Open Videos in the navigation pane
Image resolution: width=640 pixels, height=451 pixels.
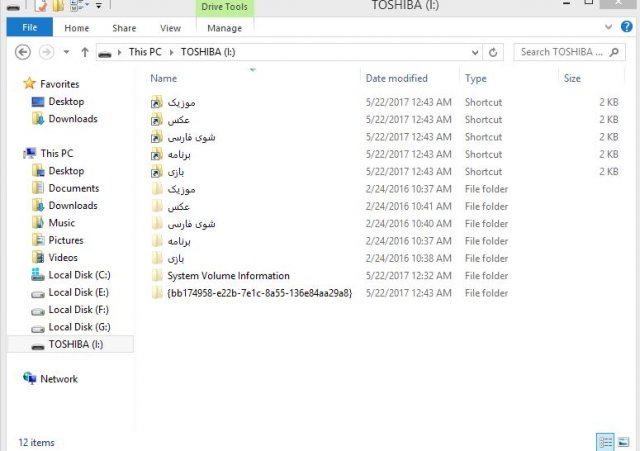coord(63,258)
